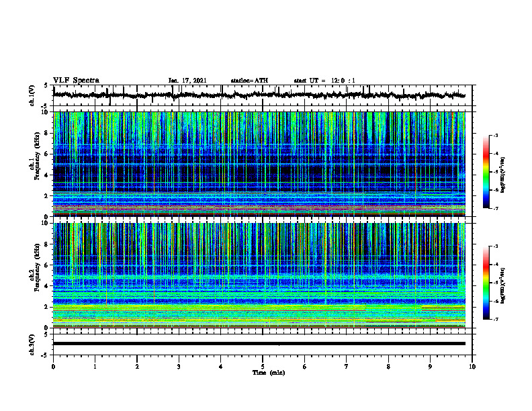Click the "-3" label on ch.1 color scale
Image resolution: width=532 pixels, height=411 pixels.
pyautogui.click(x=496, y=135)
